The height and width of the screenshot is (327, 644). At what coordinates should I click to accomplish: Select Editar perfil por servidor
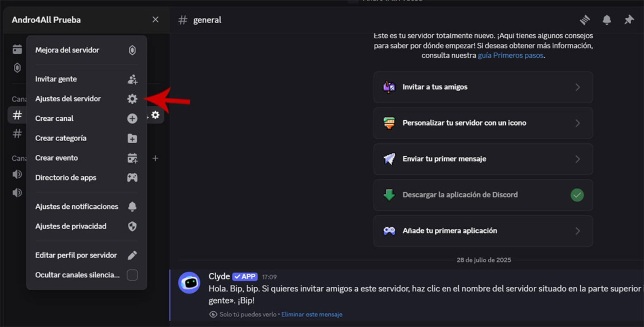(x=87, y=255)
